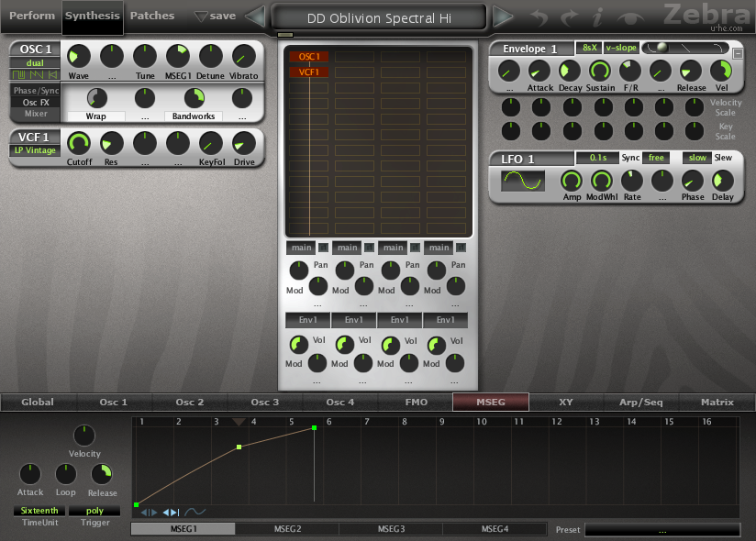Select the OSC 1 sawtooth wave icon
Screen dimensions: 756x541
click(x=37, y=74)
